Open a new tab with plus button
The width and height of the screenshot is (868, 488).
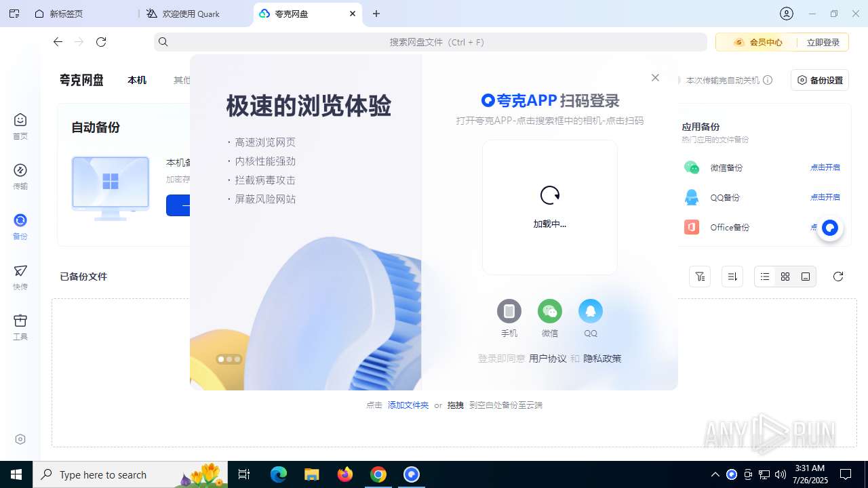pos(376,14)
